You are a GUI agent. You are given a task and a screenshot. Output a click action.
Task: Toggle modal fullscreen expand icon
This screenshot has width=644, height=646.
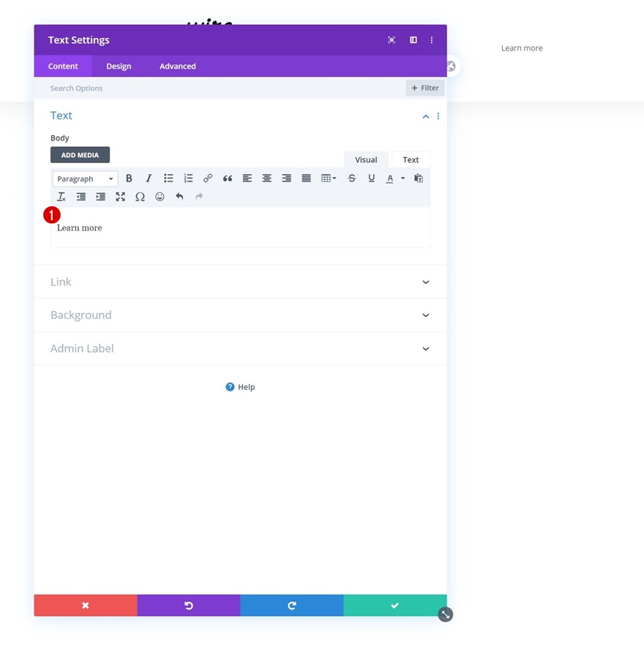(x=392, y=40)
